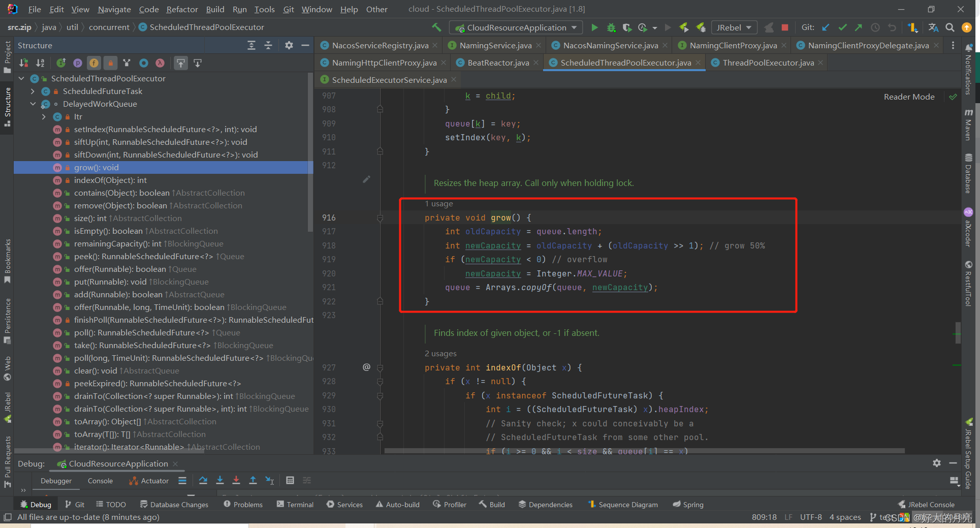Open editor tabs overflow menu (three dots)
Screen dimensions: 980x528
pos(953,45)
